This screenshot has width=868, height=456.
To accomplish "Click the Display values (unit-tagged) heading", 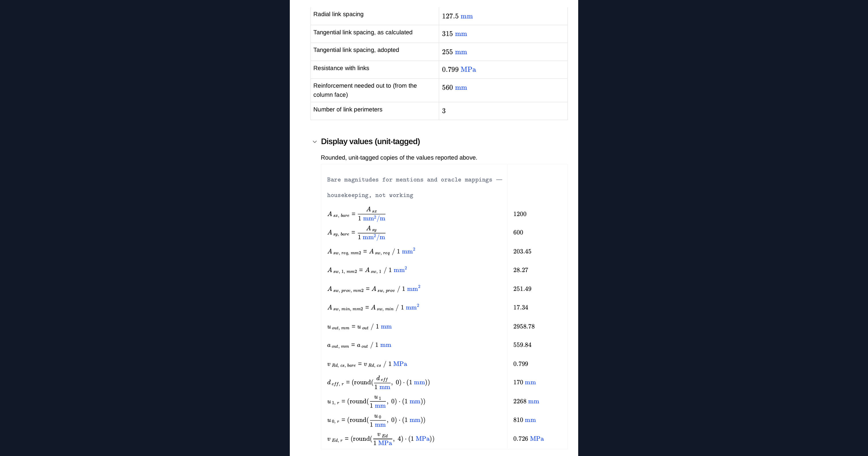I will pos(370,141).
